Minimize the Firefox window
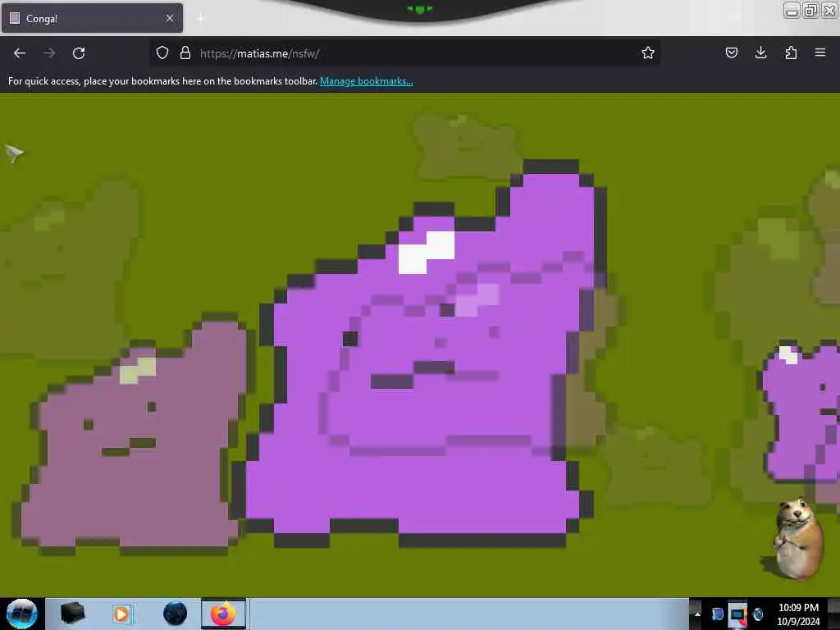The image size is (840, 630). [792, 10]
